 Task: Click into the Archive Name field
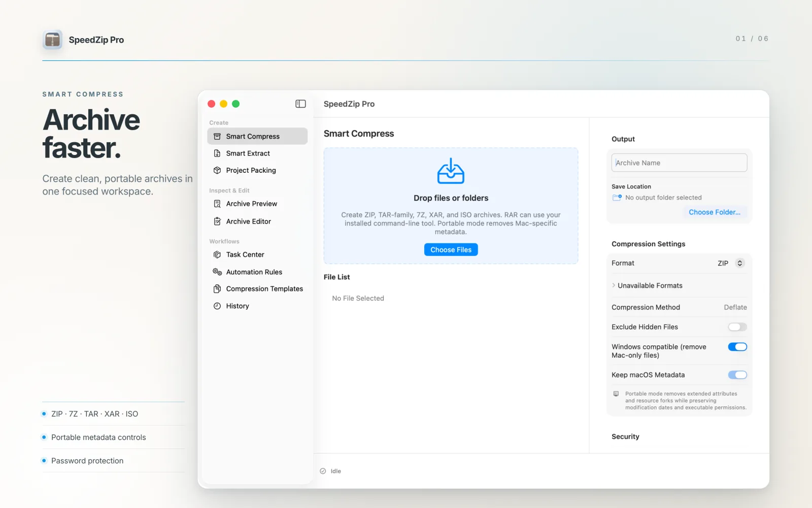pyautogui.click(x=679, y=163)
